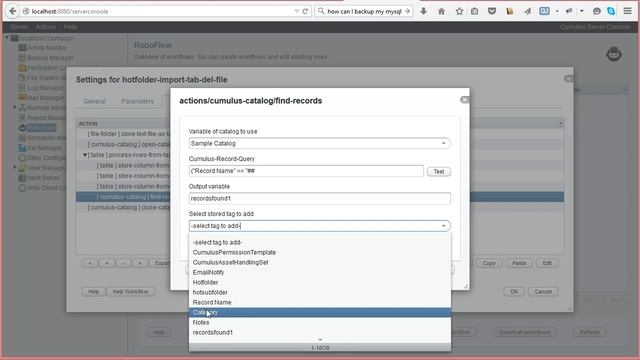Select highlighted Category option in tag list

[320, 312]
